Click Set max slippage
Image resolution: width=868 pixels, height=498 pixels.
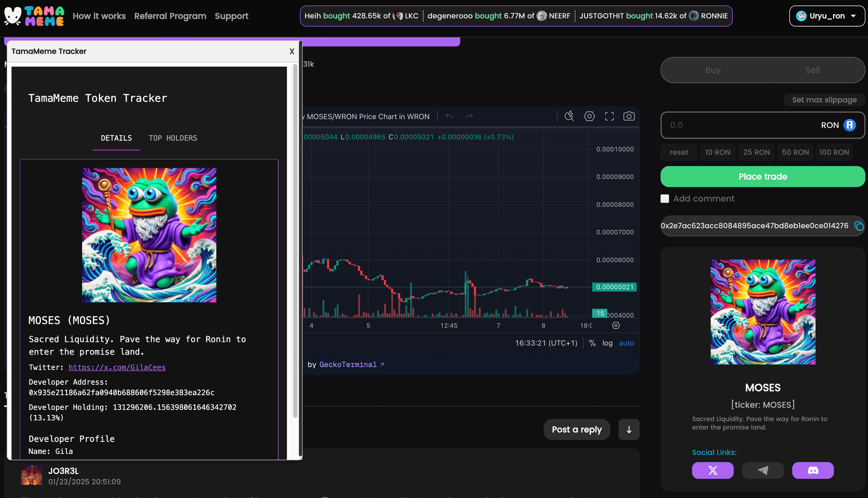(824, 100)
